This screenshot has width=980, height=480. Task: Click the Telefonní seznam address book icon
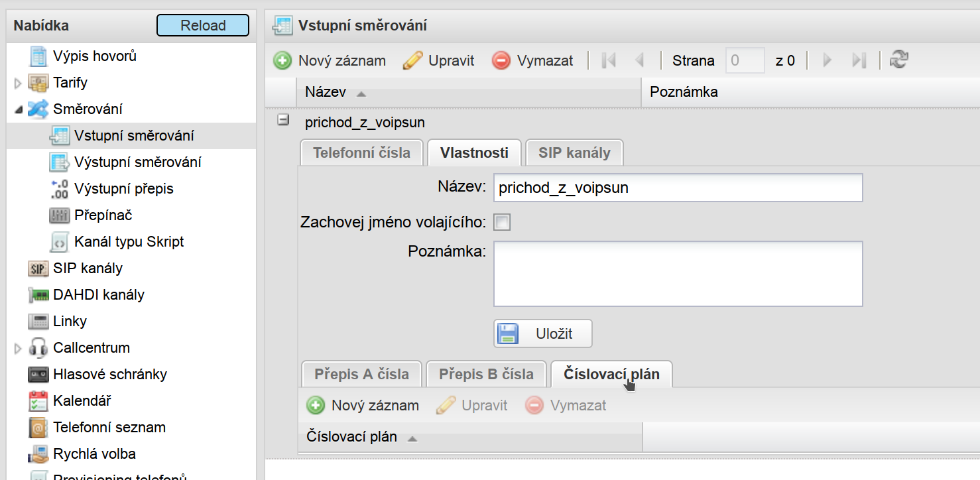[x=38, y=428]
